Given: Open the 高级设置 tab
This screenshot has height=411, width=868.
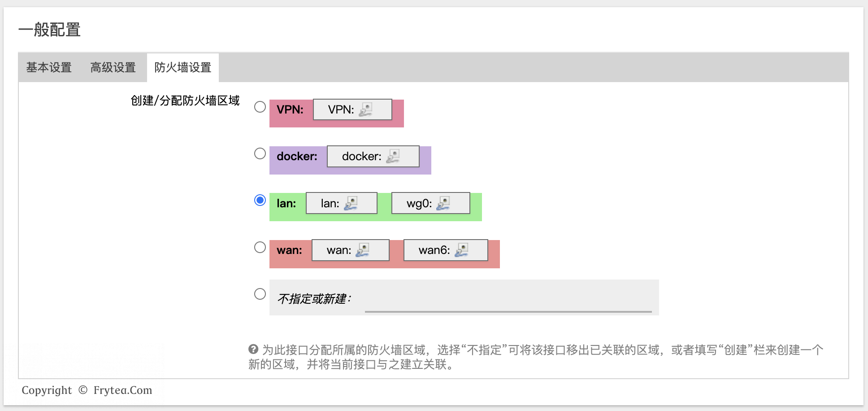Looking at the screenshot, I should tap(113, 67).
